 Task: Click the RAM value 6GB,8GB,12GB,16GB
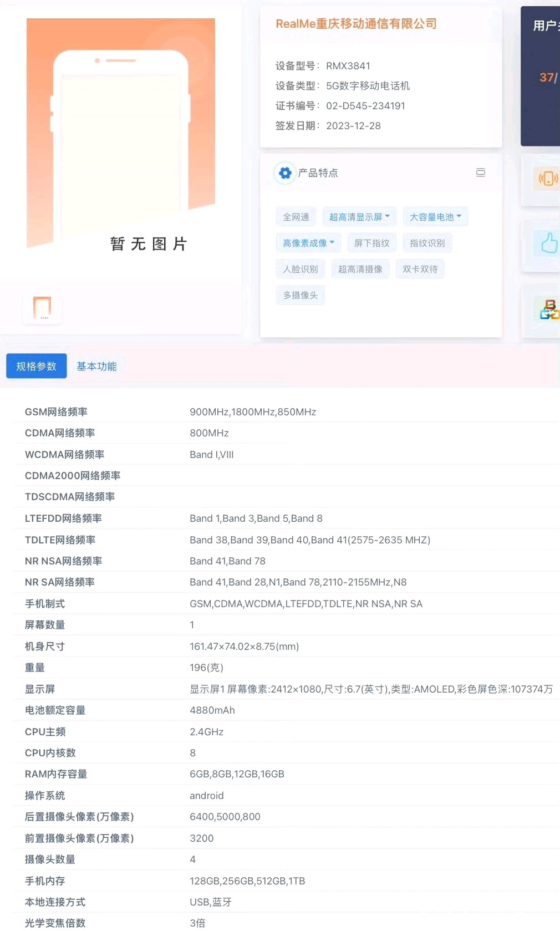[237, 774]
